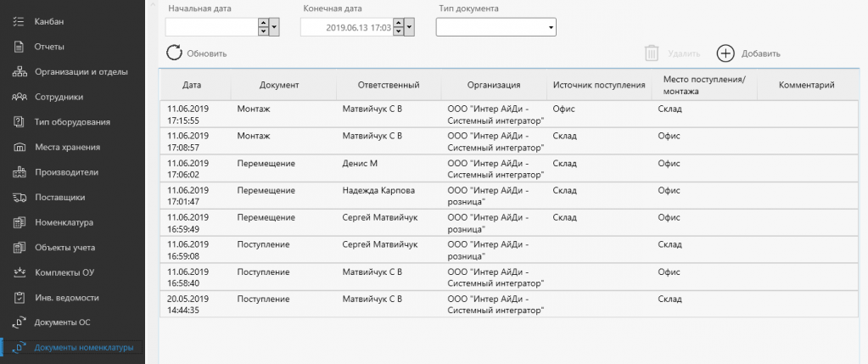Open the Тип документа dropdown
The width and height of the screenshot is (868, 364).
tap(496, 27)
